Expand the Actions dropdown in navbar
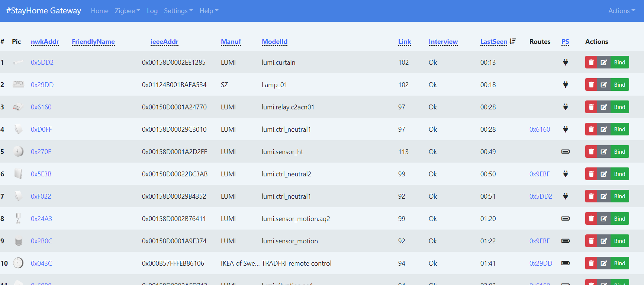The height and width of the screenshot is (285, 644). pos(622,11)
